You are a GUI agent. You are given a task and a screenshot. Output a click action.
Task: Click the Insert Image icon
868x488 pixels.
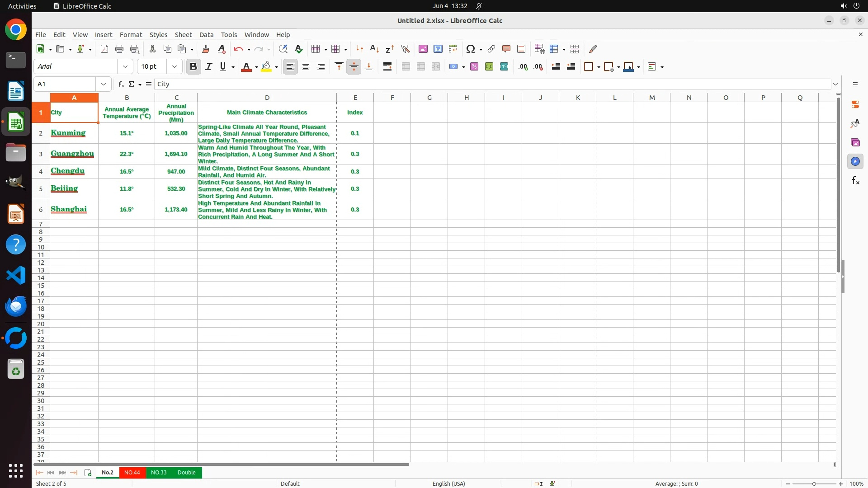pos(423,49)
